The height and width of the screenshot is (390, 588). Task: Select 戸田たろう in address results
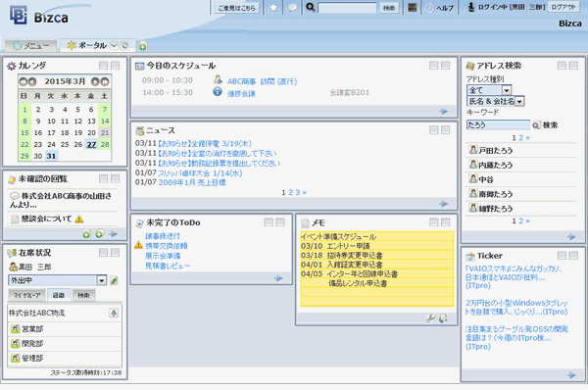click(x=495, y=150)
